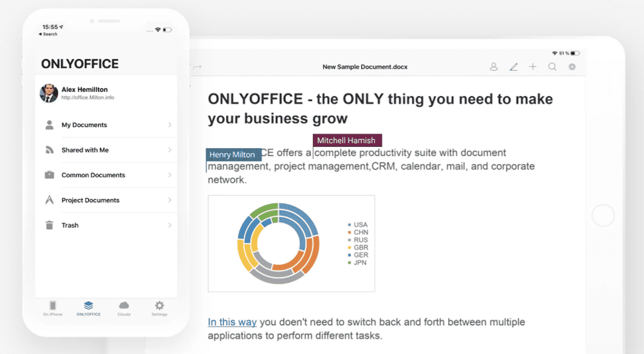Click the GBR yellow legend swatch
Viewport: 644px width, 354px height.
(x=349, y=247)
